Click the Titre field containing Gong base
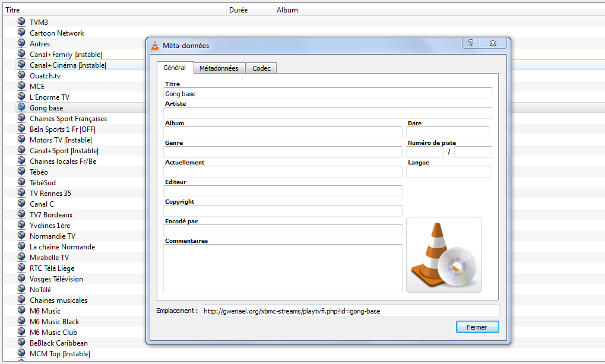605x364 pixels. 328,93
